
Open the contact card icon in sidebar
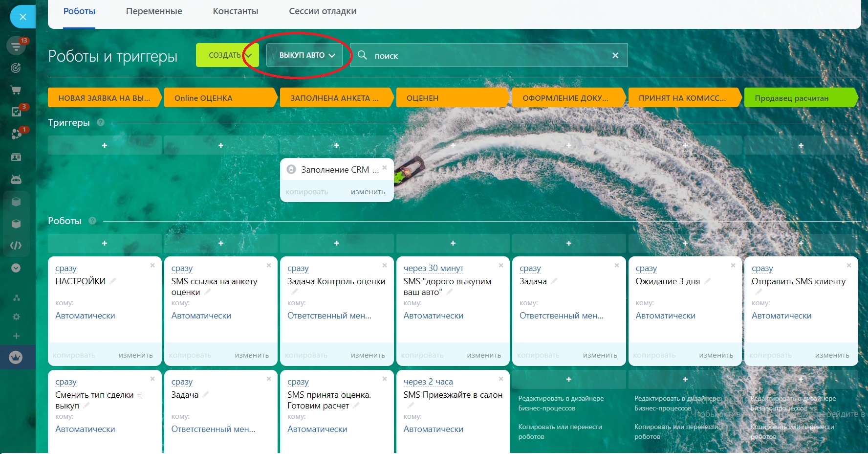click(16, 157)
